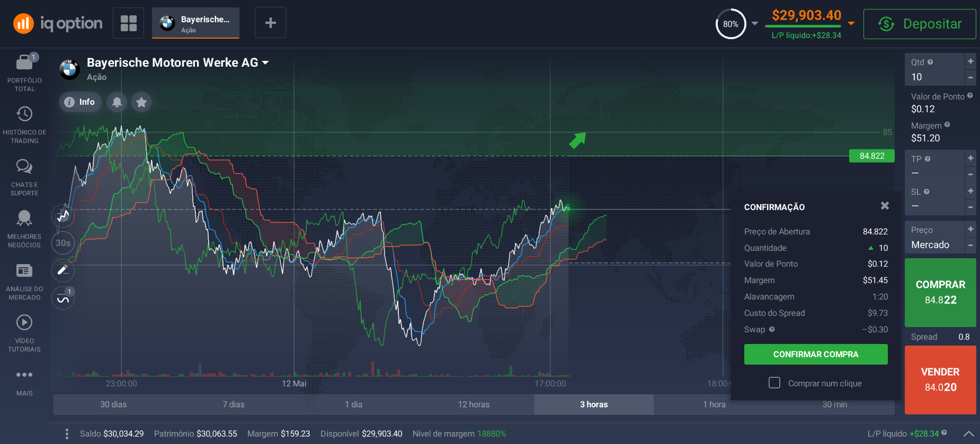Image resolution: width=980 pixels, height=444 pixels.
Task: Click Confirmar Compra button
Action: (x=816, y=355)
